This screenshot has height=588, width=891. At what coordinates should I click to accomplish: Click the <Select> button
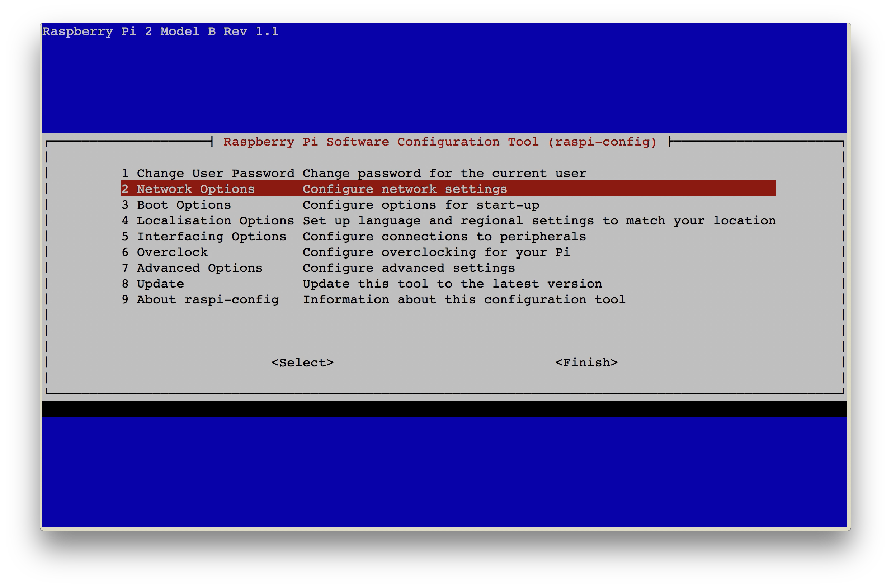[302, 362]
